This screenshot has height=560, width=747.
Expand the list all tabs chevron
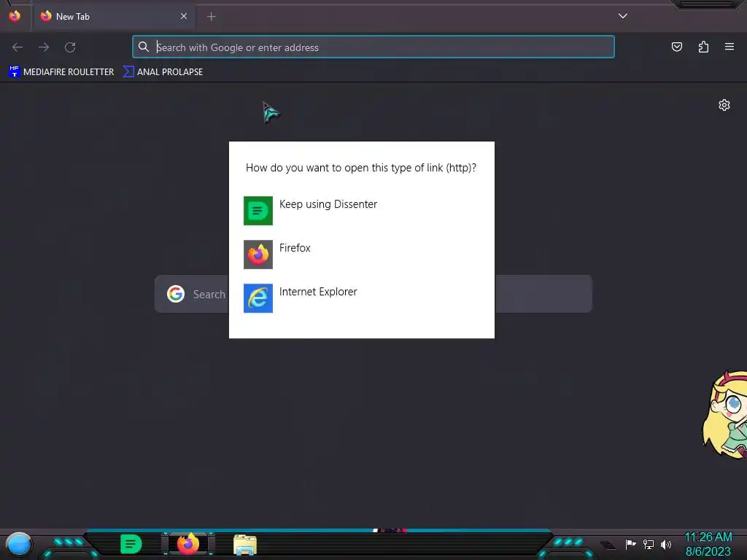point(623,16)
